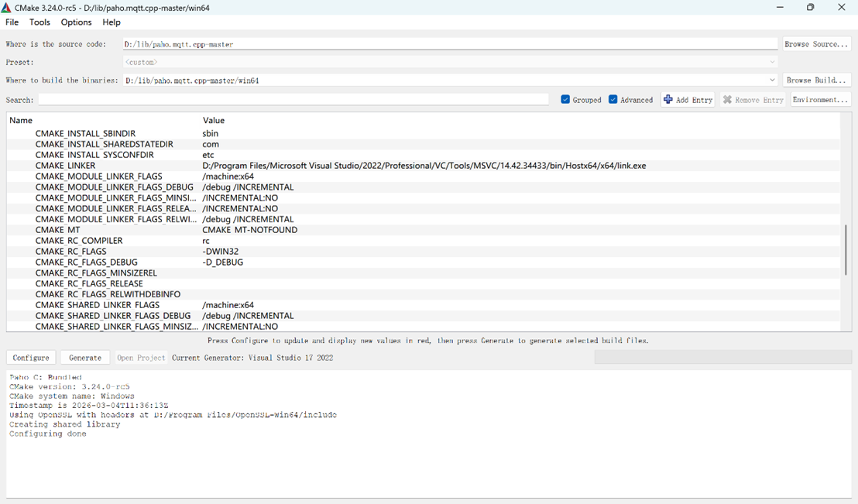Click the X icon on Remove Entry
The image size is (858, 504).
727,100
